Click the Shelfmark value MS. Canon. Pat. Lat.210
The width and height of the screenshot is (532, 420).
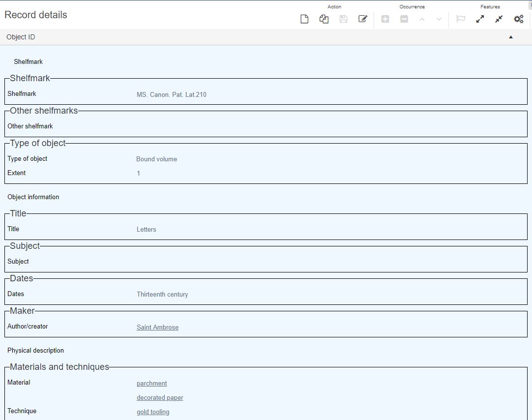point(171,95)
